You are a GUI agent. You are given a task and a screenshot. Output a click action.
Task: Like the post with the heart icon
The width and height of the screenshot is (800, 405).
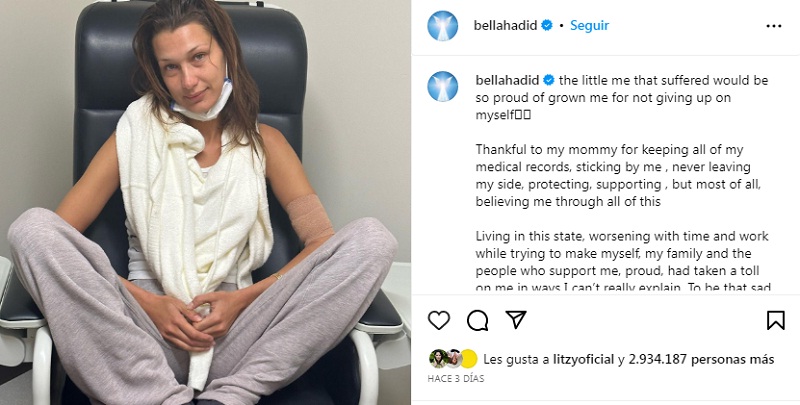[x=439, y=320]
